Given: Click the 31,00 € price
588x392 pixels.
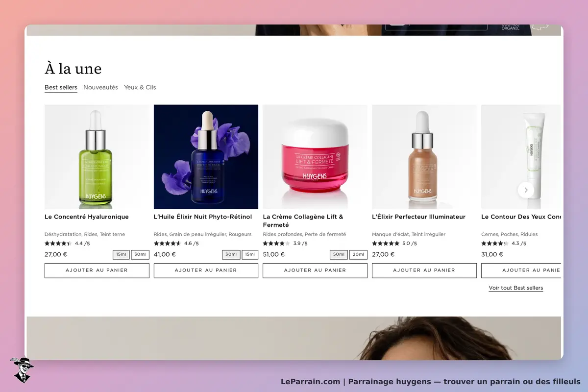Looking at the screenshot, I should pos(492,254).
